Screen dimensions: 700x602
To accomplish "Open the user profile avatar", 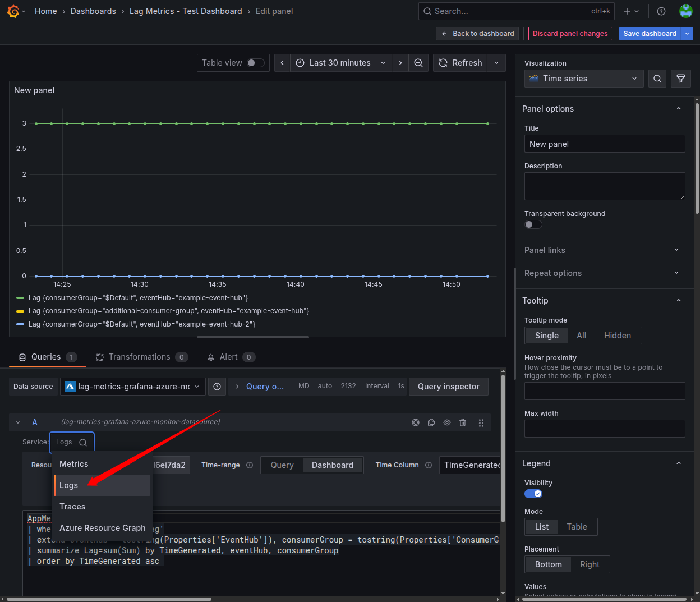I will coord(685,11).
